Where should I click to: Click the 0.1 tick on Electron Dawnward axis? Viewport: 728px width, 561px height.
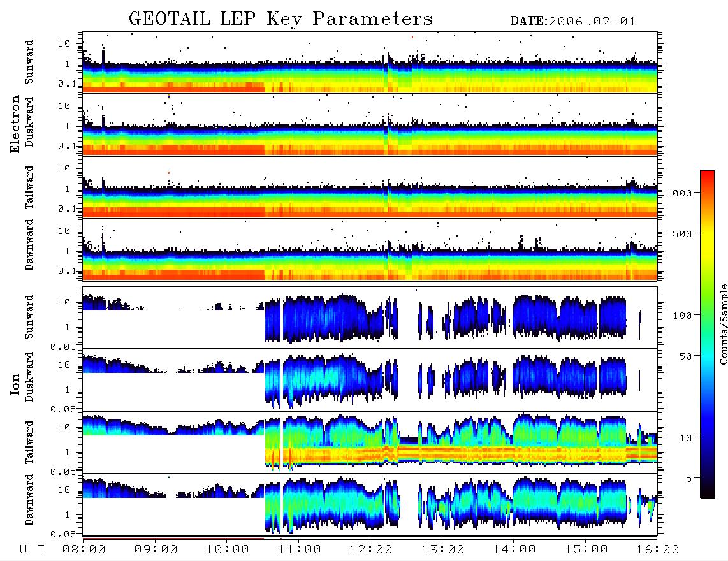pos(67,271)
